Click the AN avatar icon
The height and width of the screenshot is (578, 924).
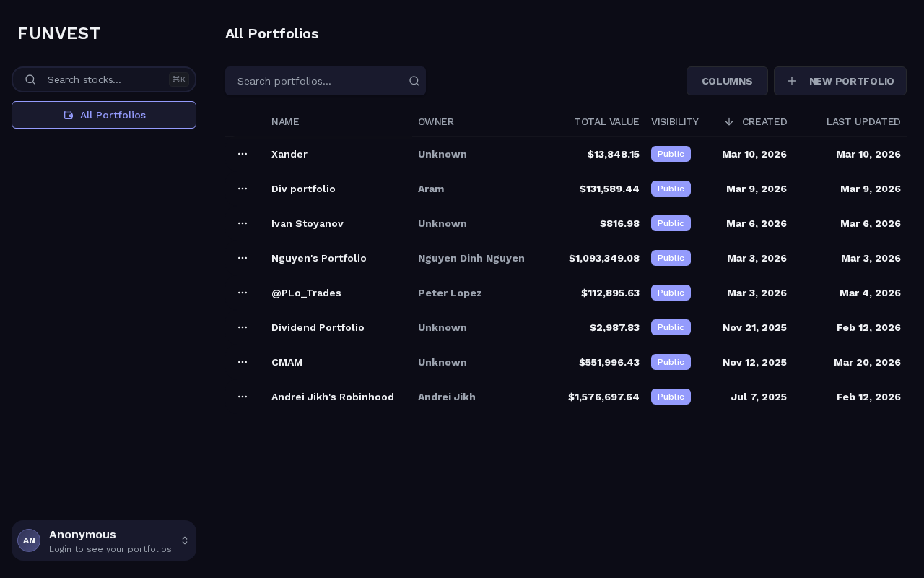pos(29,540)
